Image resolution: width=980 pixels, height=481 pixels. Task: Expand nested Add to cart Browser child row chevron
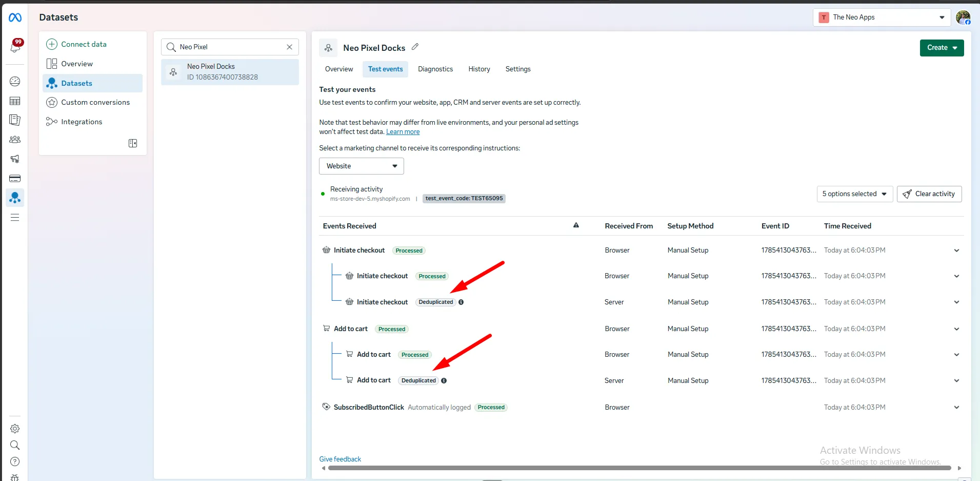pos(956,355)
